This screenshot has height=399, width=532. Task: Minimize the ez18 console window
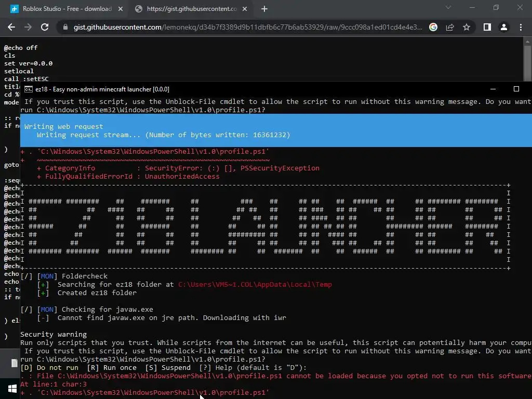[x=493, y=89]
